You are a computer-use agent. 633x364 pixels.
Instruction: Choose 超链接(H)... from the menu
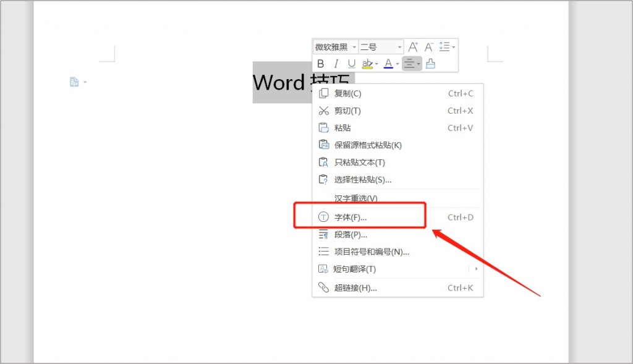click(397, 288)
